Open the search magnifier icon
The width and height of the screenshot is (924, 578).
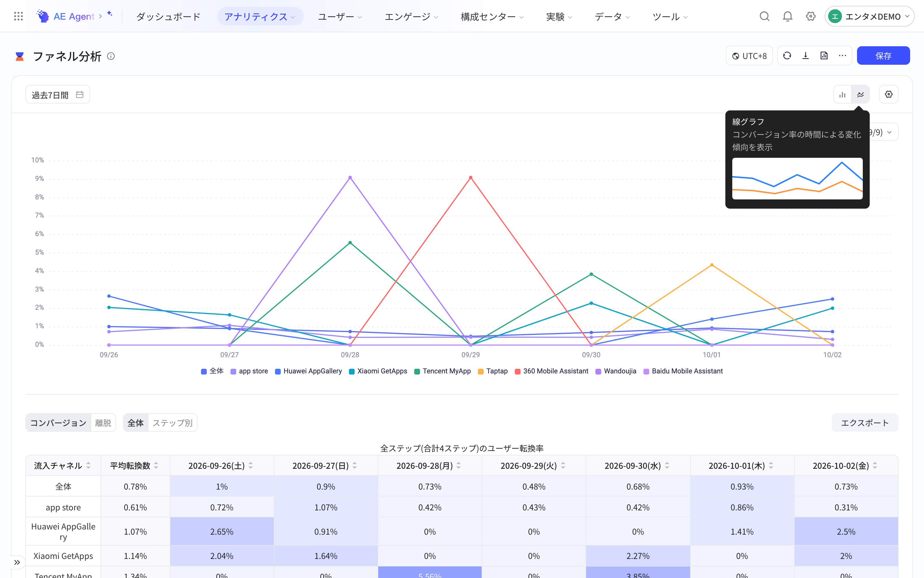click(x=764, y=16)
